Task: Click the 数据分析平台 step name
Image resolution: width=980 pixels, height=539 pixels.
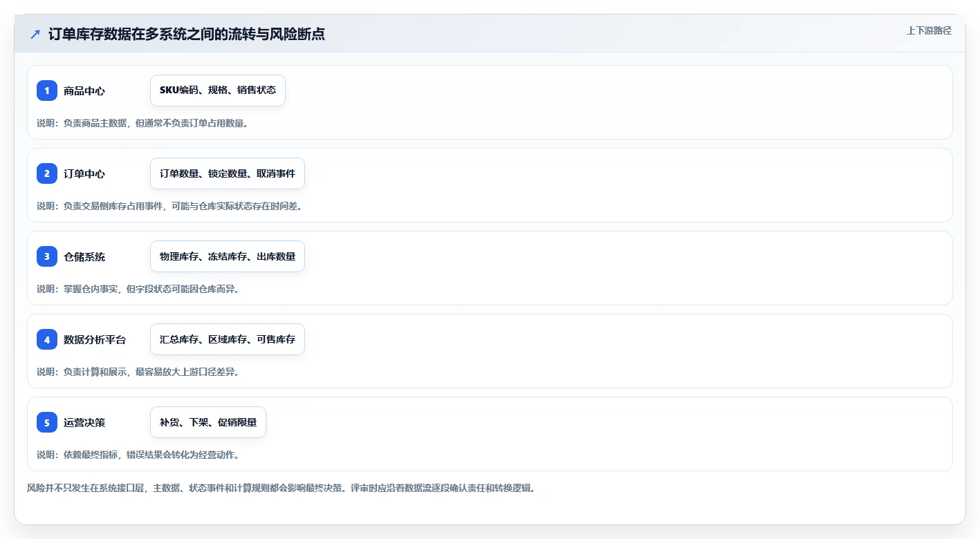Action: point(95,339)
